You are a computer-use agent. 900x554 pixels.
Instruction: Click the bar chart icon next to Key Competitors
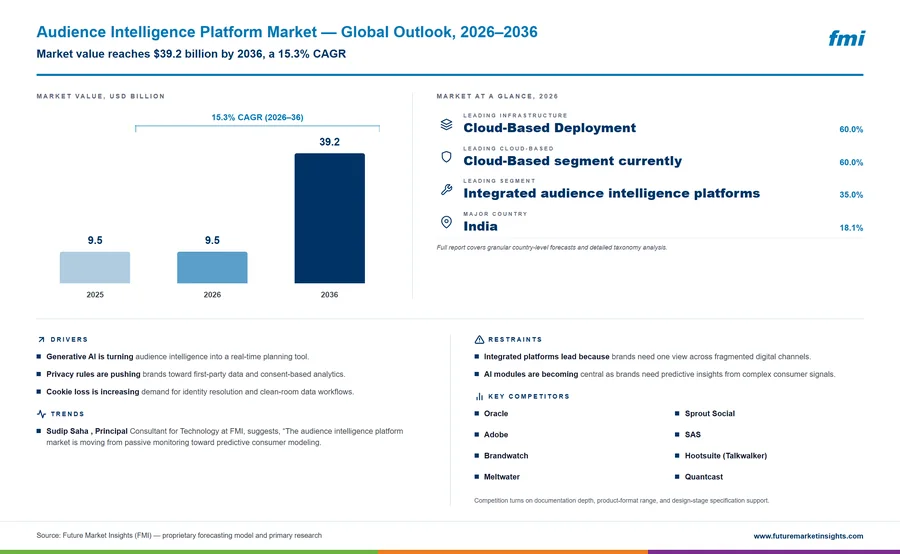tap(479, 396)
